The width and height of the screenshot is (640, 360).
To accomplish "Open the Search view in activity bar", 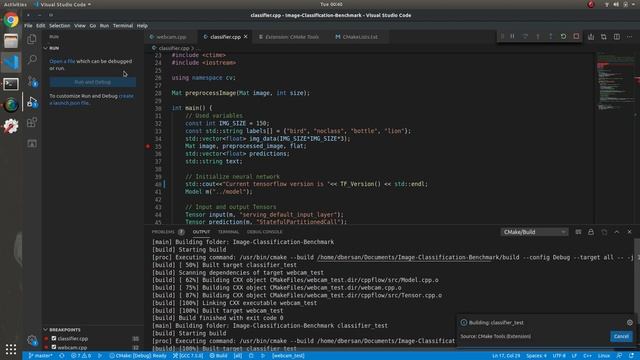I will tap(32, 60).
